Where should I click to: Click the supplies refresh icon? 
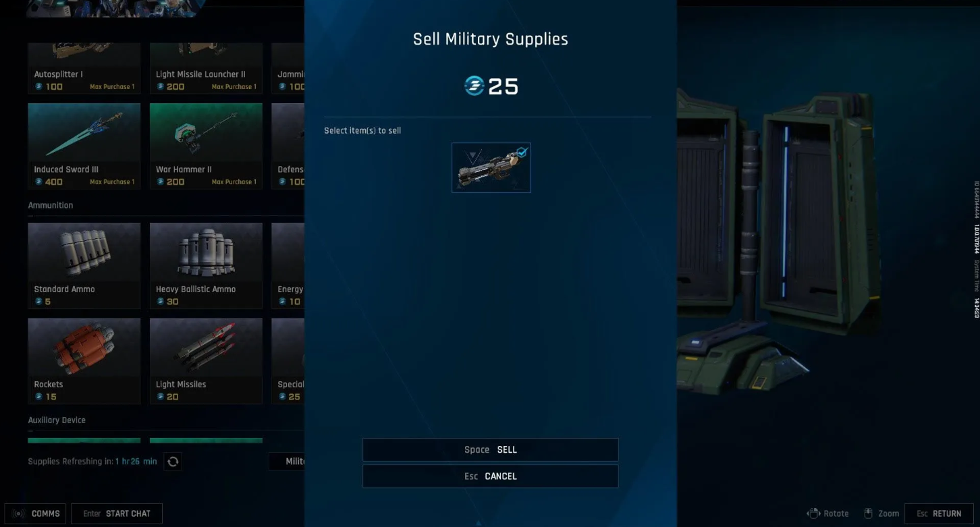pos(173,462)
